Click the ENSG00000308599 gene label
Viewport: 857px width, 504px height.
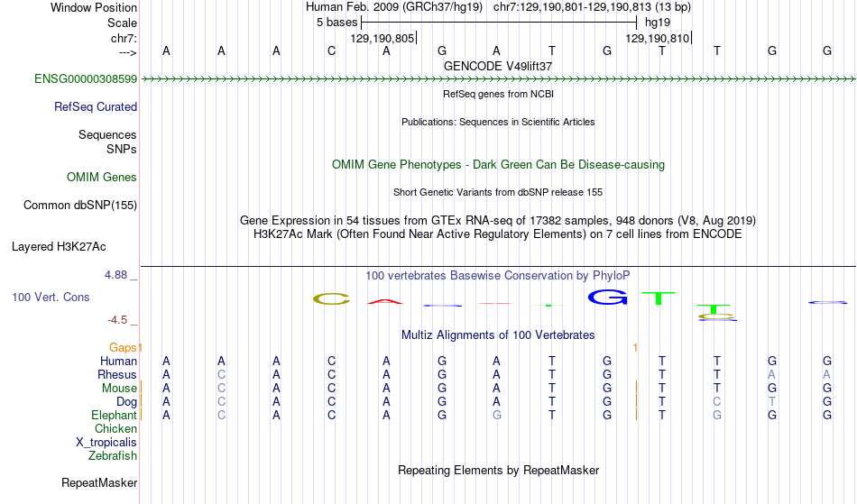click(86, 79)
